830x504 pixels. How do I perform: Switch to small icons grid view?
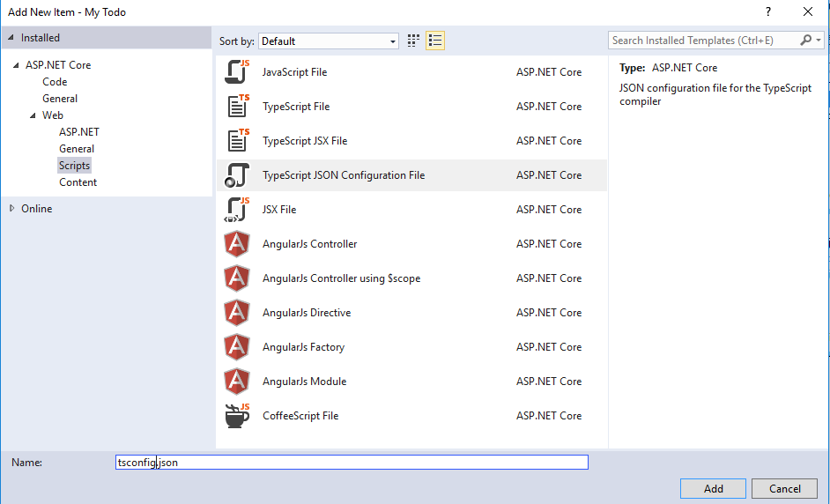414,41
